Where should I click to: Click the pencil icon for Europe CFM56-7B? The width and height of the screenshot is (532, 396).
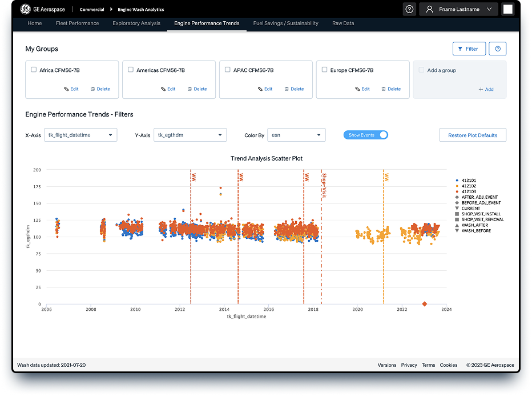(357, 89)
